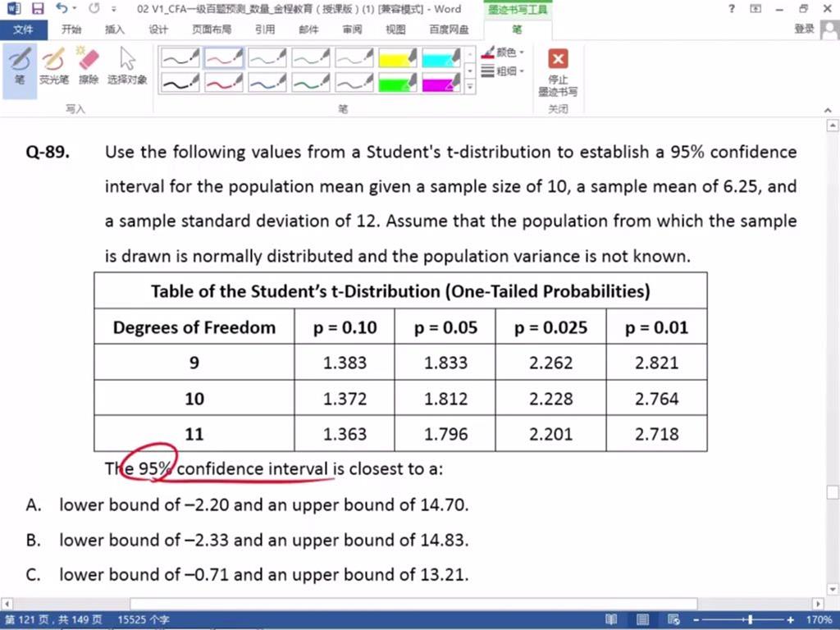Click the 登录 (Sign in) link
This screenshot has width=840, height=630.
coord(804,30)
